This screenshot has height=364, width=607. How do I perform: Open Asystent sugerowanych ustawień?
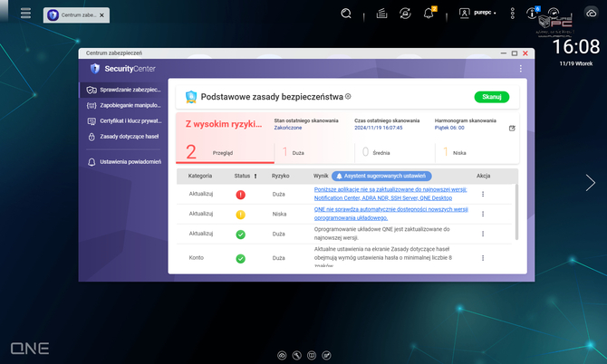click(381, 176)
